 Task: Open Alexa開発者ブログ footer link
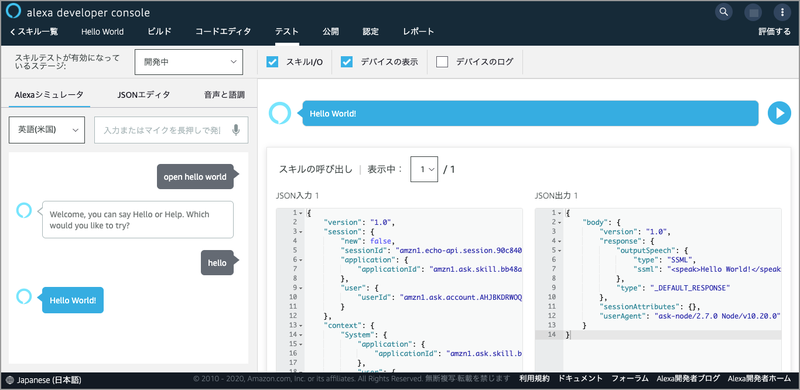coord(688,379)
